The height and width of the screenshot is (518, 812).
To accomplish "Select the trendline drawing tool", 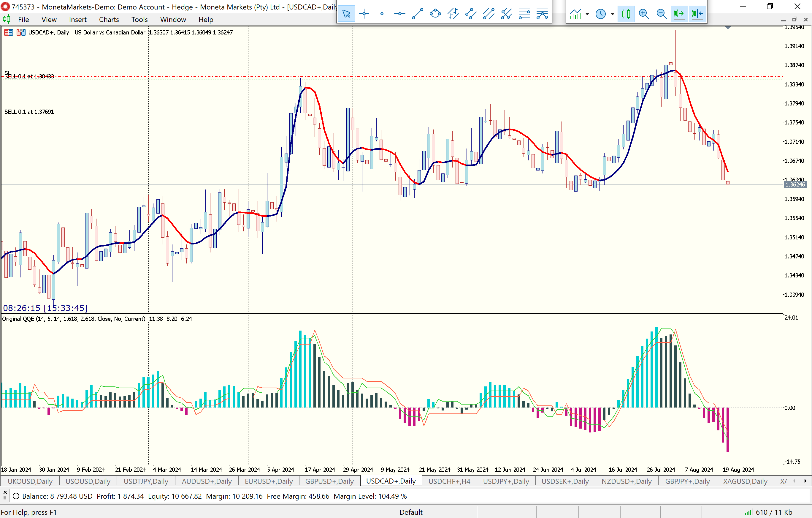I will coord(418,14).
